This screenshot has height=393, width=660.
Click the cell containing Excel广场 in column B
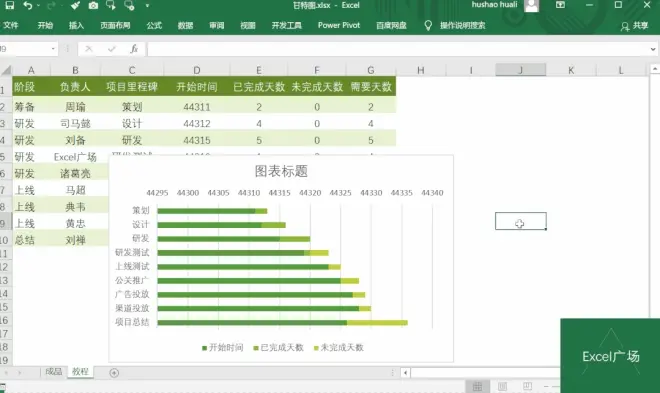click(75, 157)
